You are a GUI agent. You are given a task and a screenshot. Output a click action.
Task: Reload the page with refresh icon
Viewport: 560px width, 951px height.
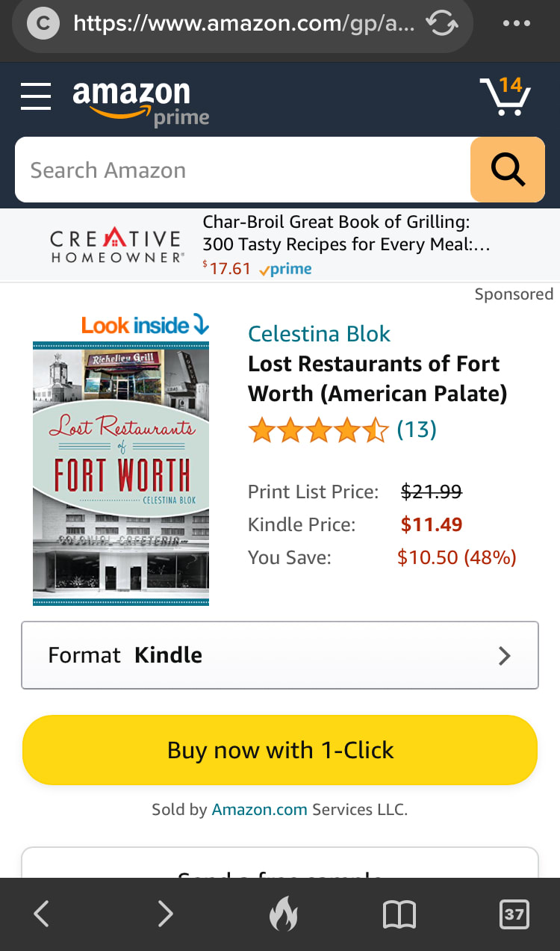coord(441,25)
